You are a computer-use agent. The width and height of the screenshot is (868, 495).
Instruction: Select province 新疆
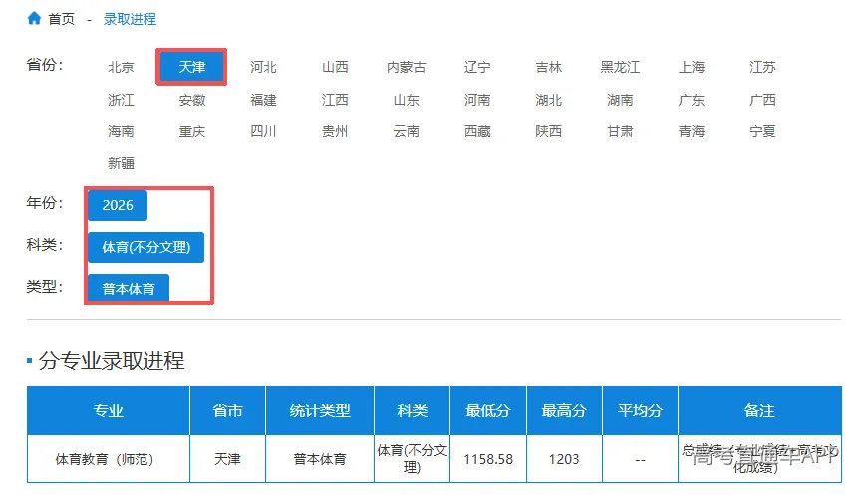(x=121, y=163)
